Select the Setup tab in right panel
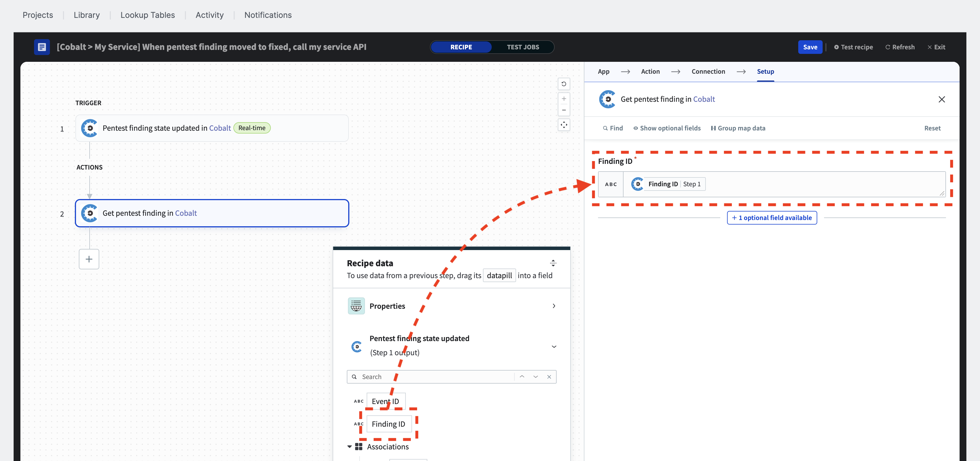Screen dimensions: 980x461 (766, 71)
